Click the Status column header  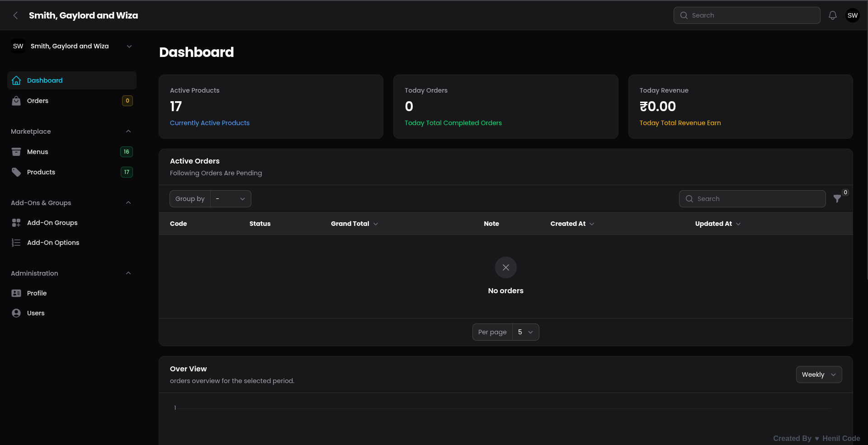coord(260,224)
